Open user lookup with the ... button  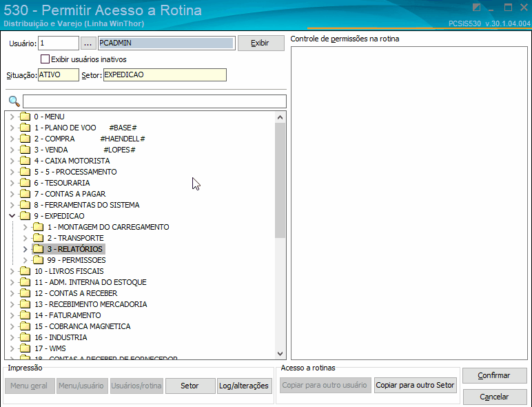(x=88, y=43)
